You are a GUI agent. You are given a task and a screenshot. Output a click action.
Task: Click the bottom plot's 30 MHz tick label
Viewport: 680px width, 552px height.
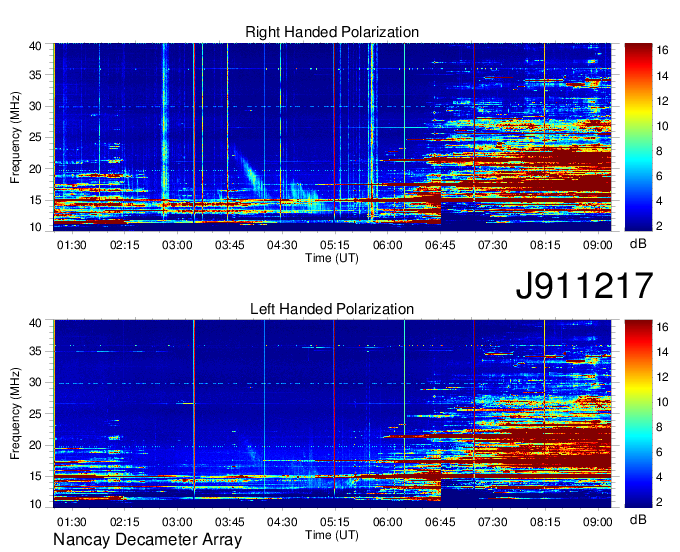[35, 382]
